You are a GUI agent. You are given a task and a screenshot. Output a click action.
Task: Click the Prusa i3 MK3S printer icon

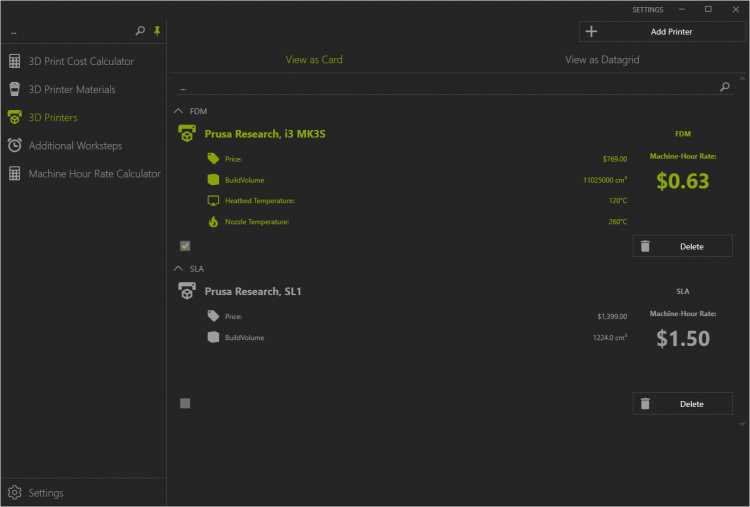coord(186,132)
